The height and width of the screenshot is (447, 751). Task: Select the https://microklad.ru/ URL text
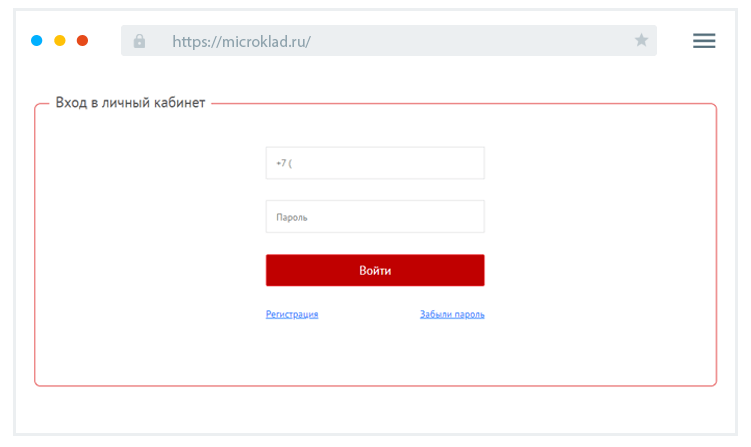[x=241, y=42]
